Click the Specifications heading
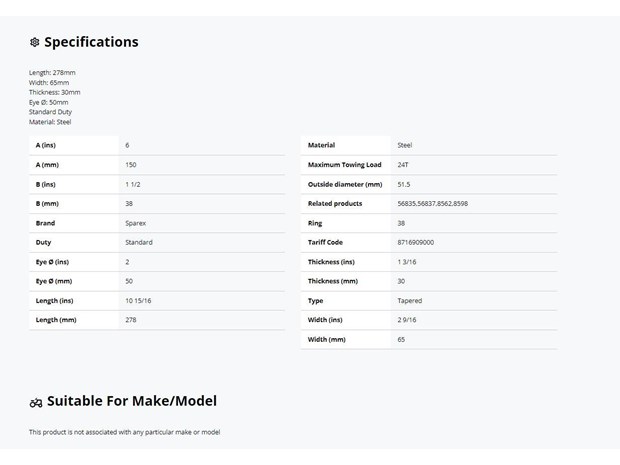 [x=91, y=42]
